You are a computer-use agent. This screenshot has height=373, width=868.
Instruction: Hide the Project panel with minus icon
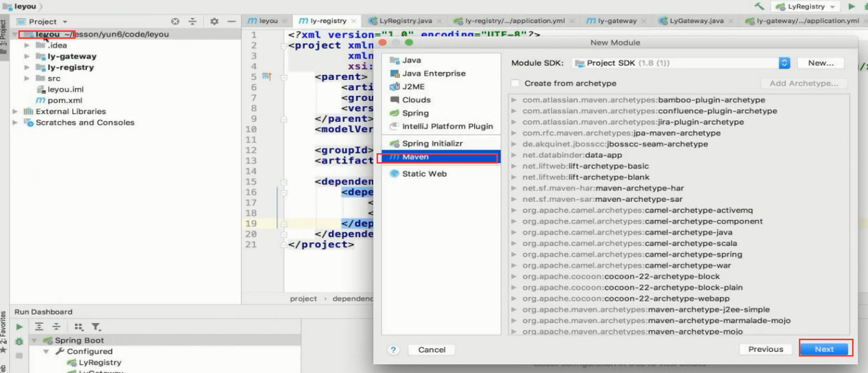click(x=231, y=21)
